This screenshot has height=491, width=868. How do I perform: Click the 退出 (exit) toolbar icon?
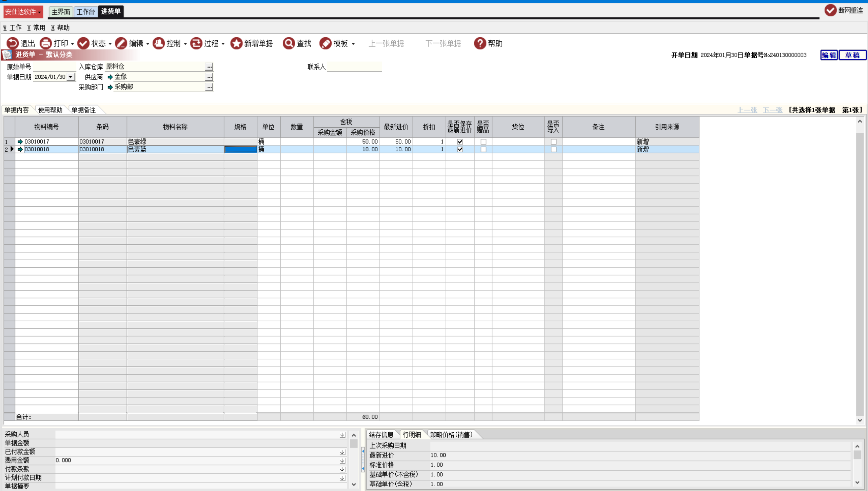[x=13, y=43]
